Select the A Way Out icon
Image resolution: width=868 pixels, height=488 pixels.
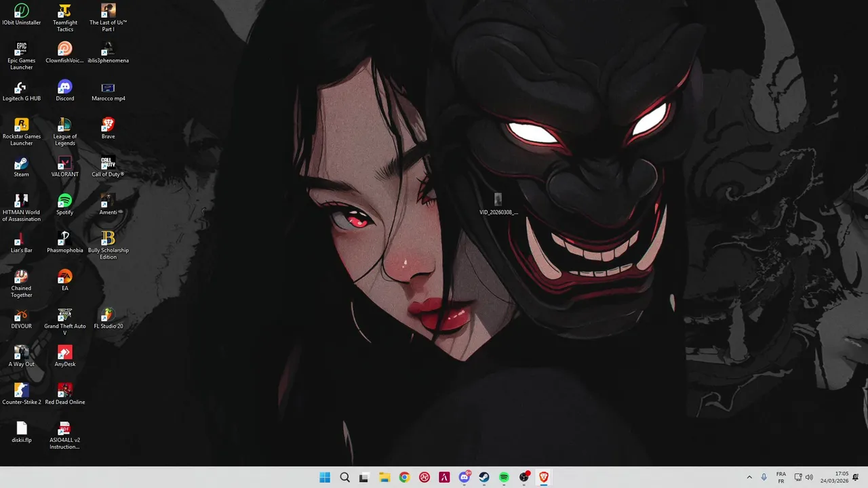(x=22, y=357)
